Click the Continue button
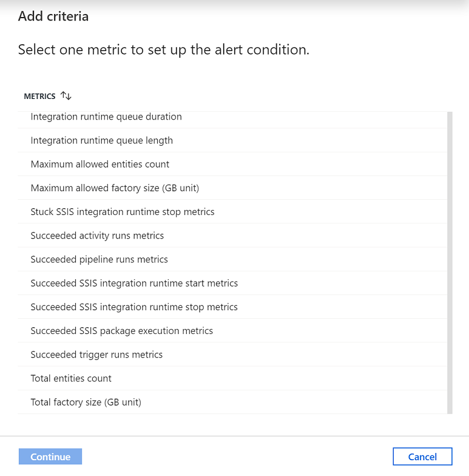The width and height of the screenshot is (469, 476). click(50, 457)
